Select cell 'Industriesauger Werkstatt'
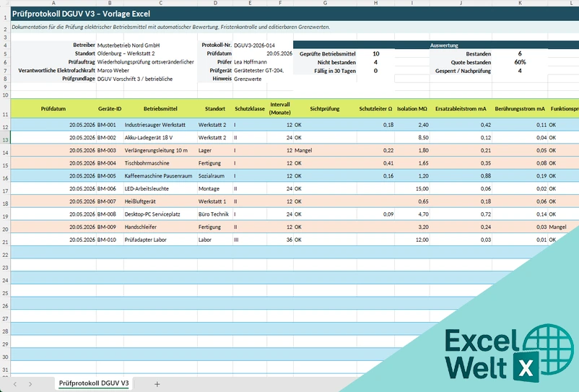Screen dimensions: 579x392 (160, 125)
